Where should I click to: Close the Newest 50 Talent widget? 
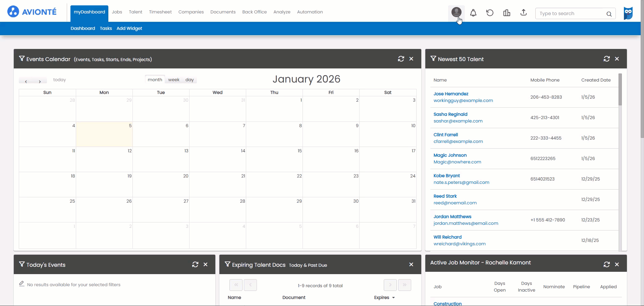pos(617,59)
